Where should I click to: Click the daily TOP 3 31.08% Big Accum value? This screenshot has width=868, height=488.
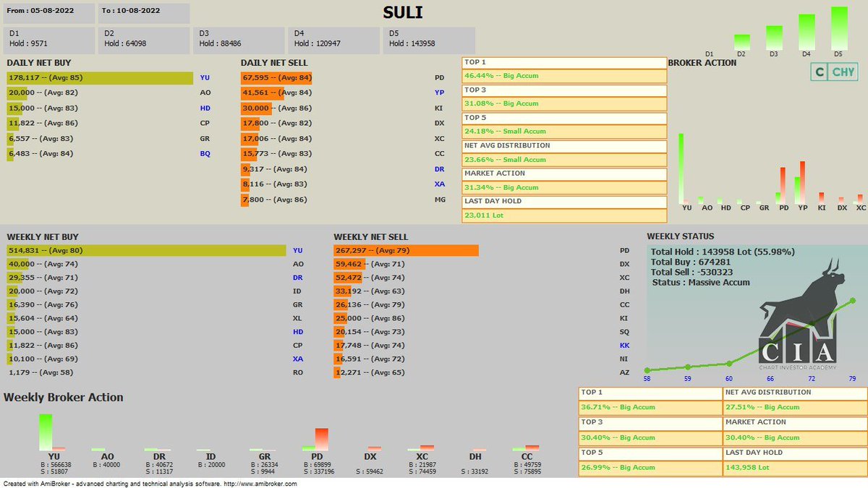[564, 103]
